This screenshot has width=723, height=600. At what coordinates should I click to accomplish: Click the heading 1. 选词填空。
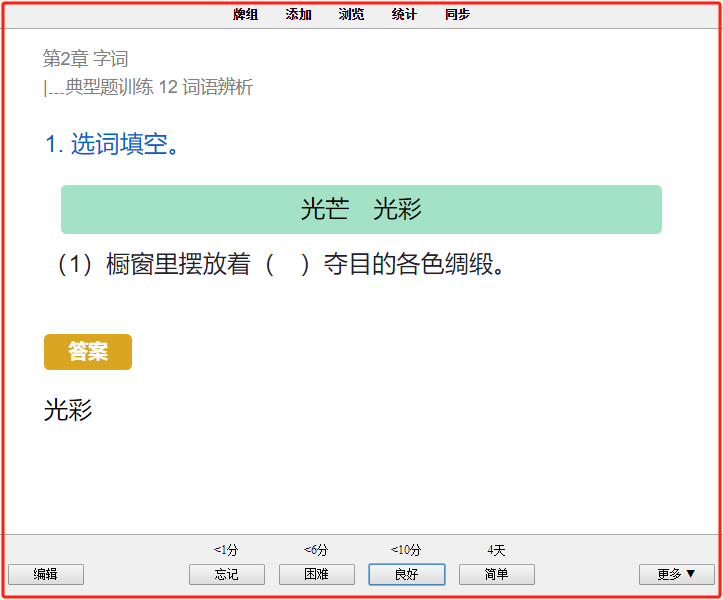coord(112,143)
